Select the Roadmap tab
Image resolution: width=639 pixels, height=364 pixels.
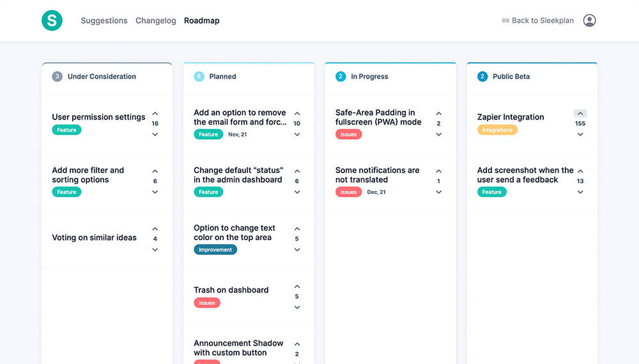click(x=201, y=20)
